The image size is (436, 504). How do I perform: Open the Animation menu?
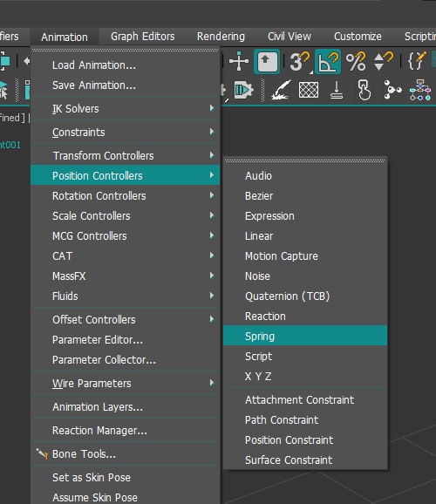tap(65, 37)
